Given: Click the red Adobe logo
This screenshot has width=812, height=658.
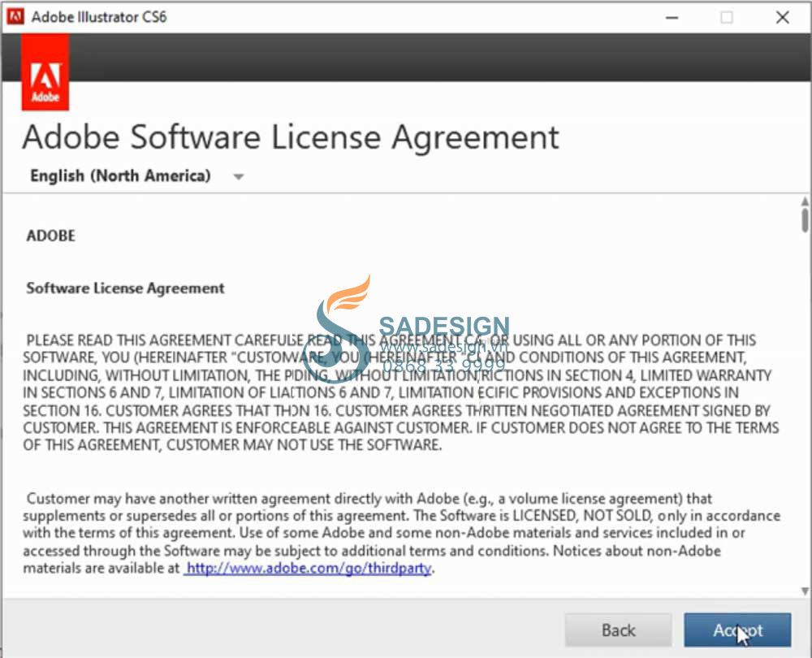Looking at the screenshot, I should point(45,72).
